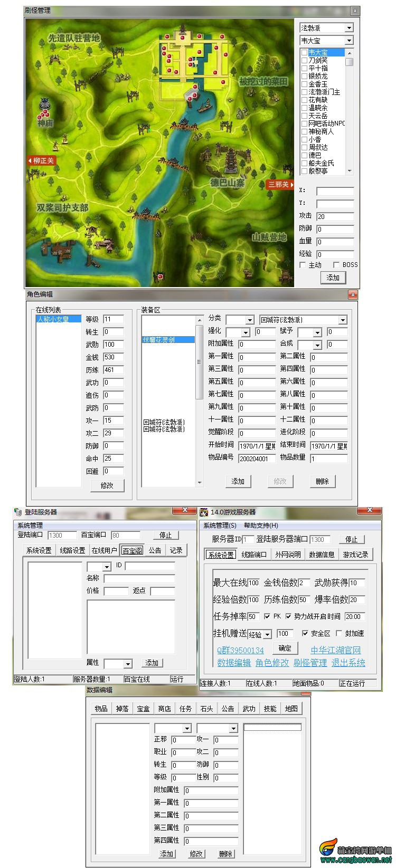Open the 泫勃派 map dropdown
The image size is (396, 868).
[349, 28]
